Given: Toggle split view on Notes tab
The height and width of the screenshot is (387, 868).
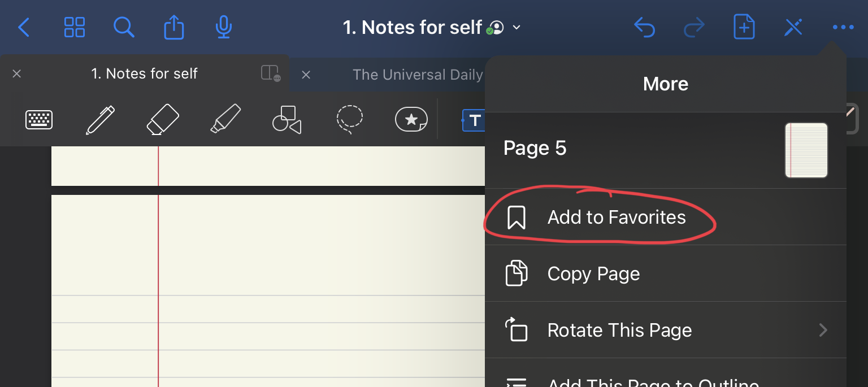Looking at the screenshot, I should point(271,73).
